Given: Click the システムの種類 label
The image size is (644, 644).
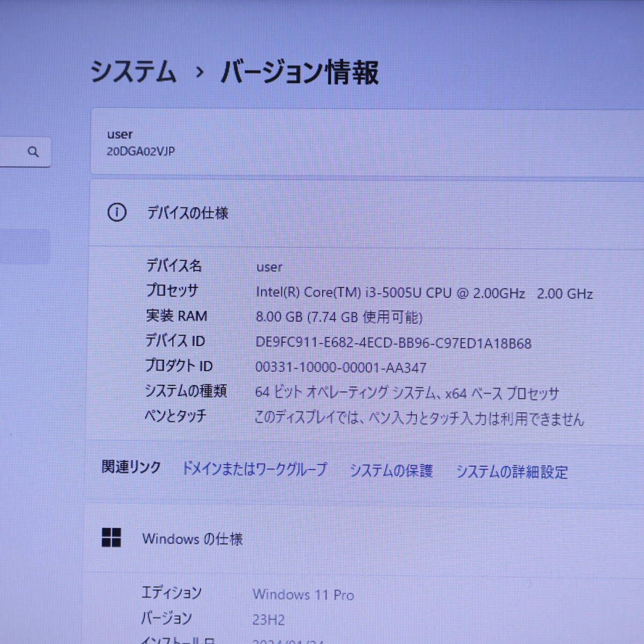Looking at the screenshot, I should [x=186, y=391].
